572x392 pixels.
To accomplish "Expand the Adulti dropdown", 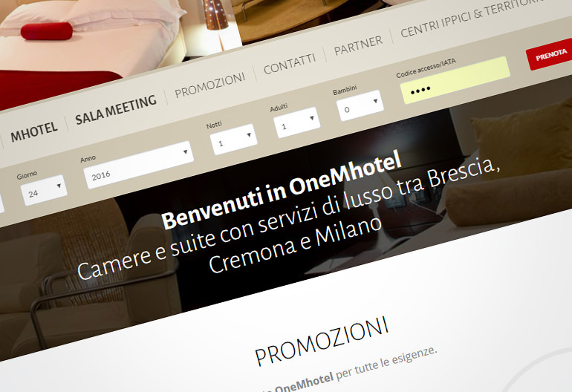I will coord(297,122).
